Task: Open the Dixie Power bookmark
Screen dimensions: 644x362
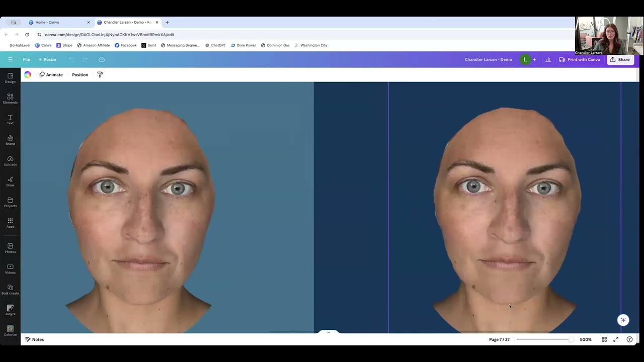Action: point(244,45)
